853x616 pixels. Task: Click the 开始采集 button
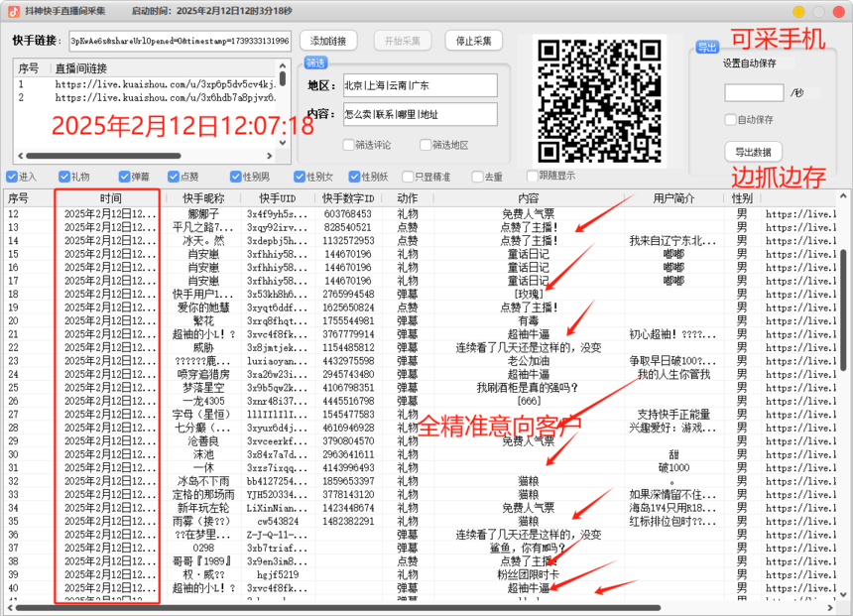coord(402,41)
